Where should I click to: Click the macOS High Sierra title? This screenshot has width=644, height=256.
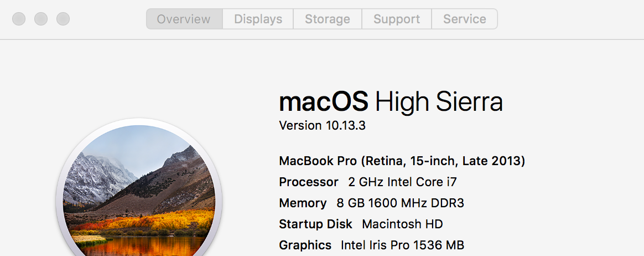[x=391, y=103]
